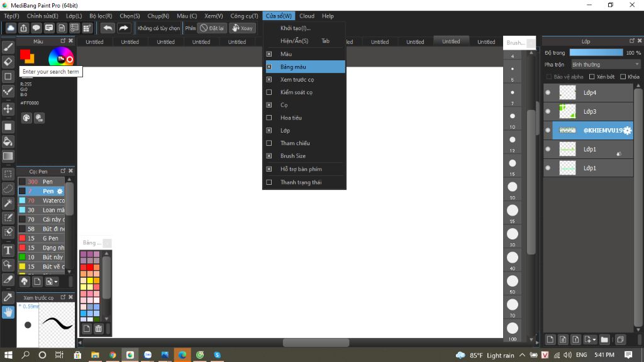Screen dimensions: 644x362
Task: Check the Xén bớt clipping checkbox
Action: point(592,77)
